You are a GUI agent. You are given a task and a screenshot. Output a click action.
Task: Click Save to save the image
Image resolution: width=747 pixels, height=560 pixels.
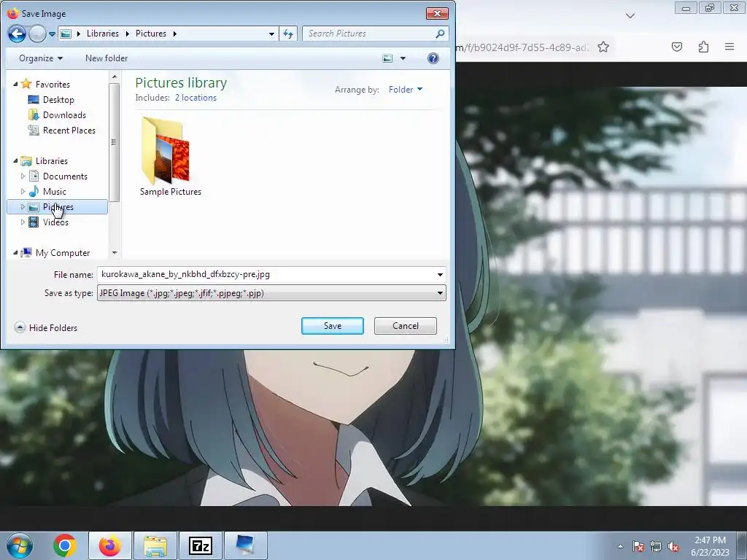click(333, 326)
